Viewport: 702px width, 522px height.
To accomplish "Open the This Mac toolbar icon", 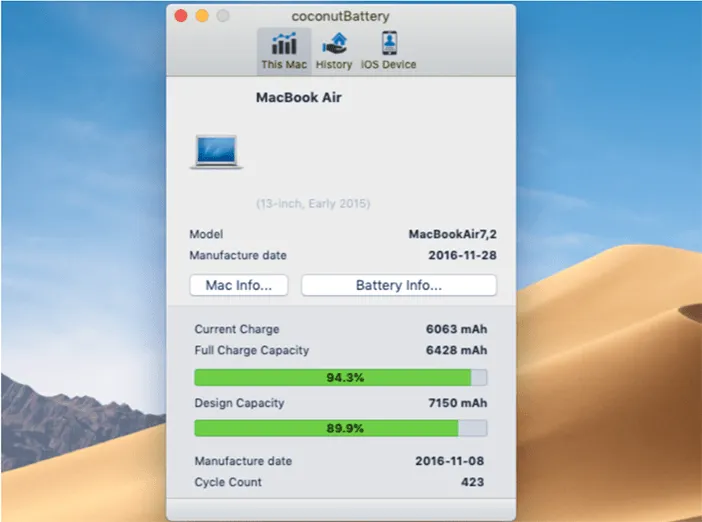I will [x=284, y=50].
